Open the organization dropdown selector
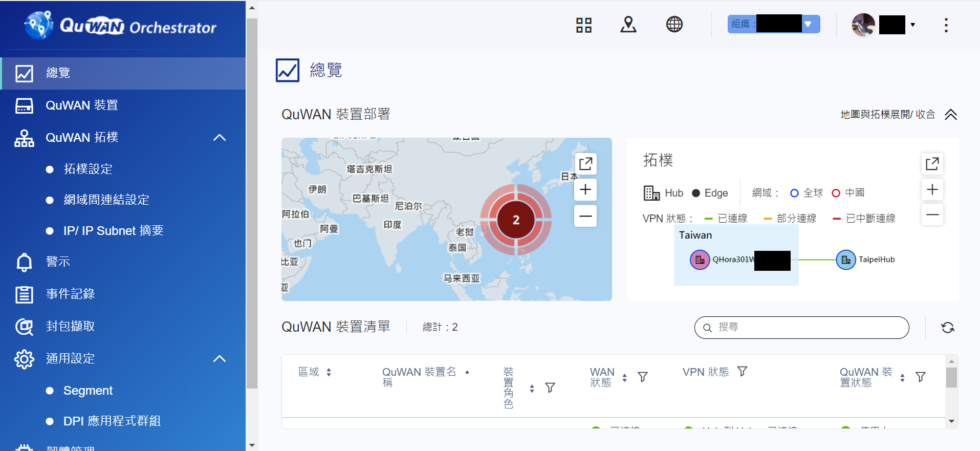The image size is (980, 451). (x=774, y=24)
